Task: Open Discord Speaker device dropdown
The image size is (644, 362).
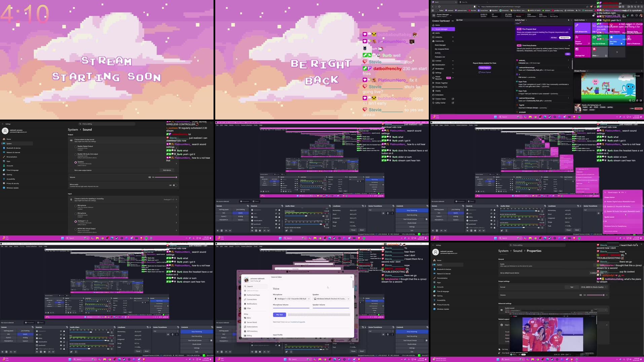Action: click(x=331, y=299)
